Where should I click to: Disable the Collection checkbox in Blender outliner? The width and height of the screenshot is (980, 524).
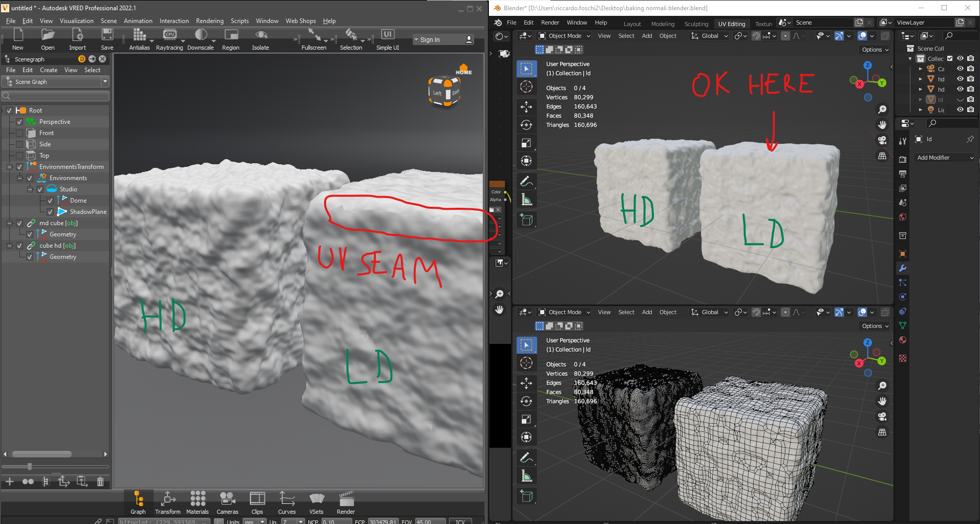point(950,58)
